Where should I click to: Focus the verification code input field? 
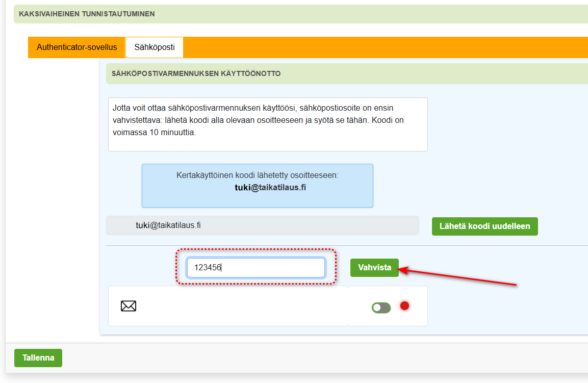[255, 267]
